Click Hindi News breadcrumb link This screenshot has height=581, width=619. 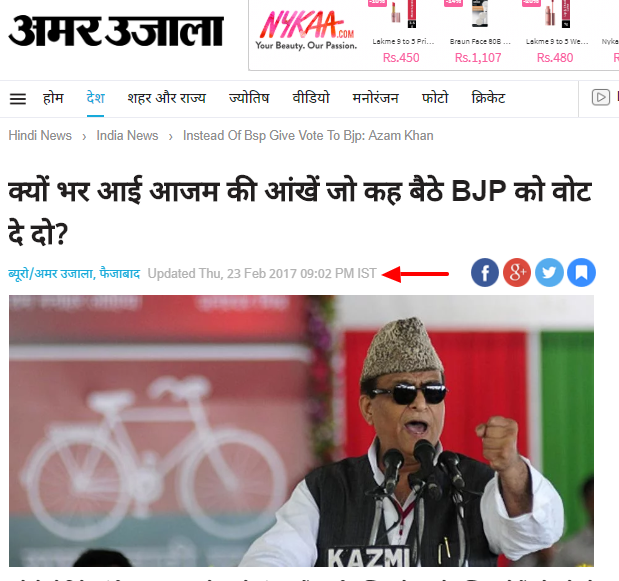pyautogui.click(x=40, y=136)
